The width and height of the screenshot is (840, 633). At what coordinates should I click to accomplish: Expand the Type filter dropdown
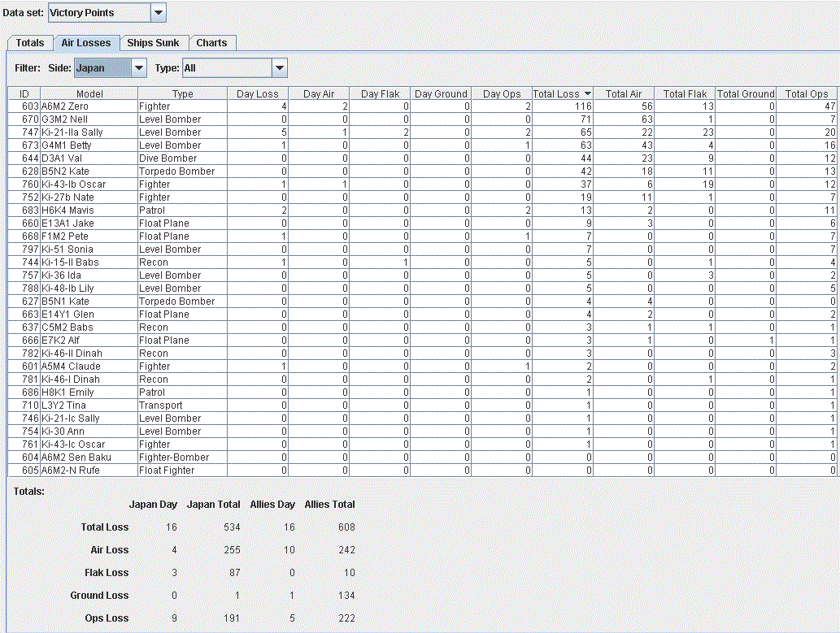[x=280, y=68]
